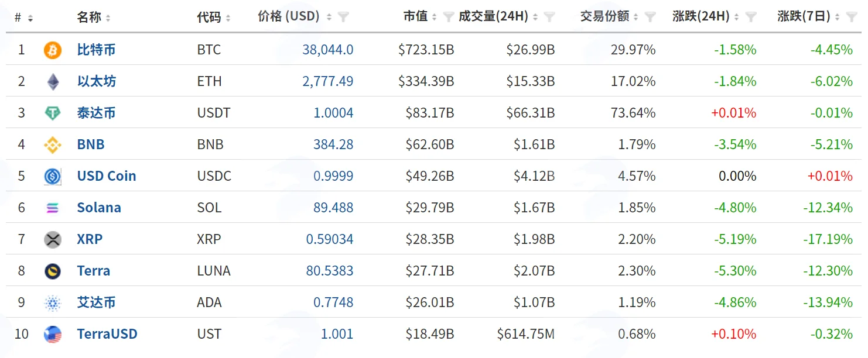The image size is (868, 358).
Task: Open the USD Coin name link
Action: tap(107, 176)
